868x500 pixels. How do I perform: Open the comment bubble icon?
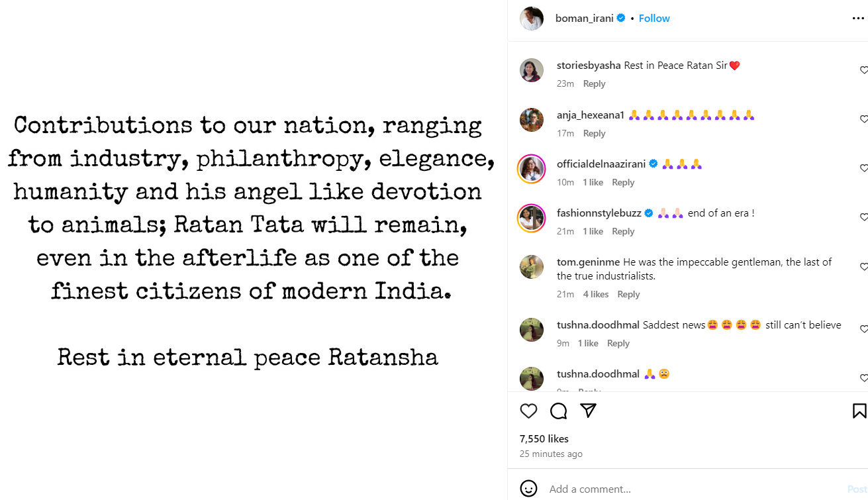[559, 411]
